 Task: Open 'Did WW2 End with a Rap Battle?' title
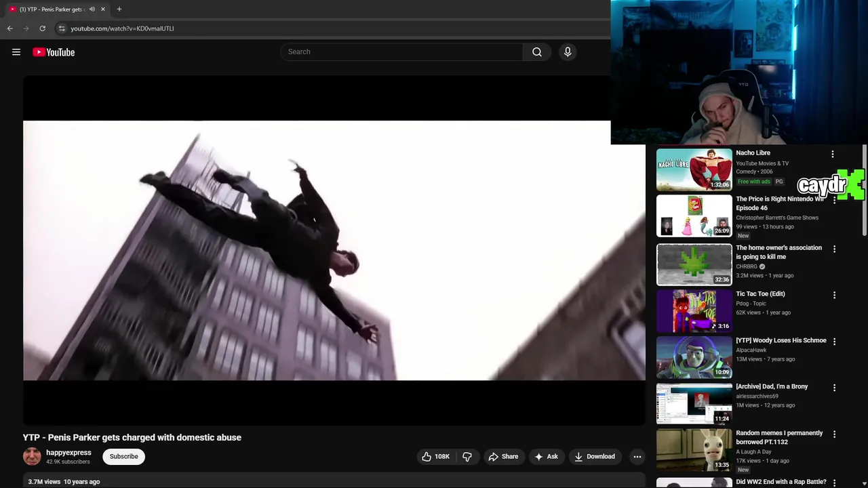coord(781,482)
